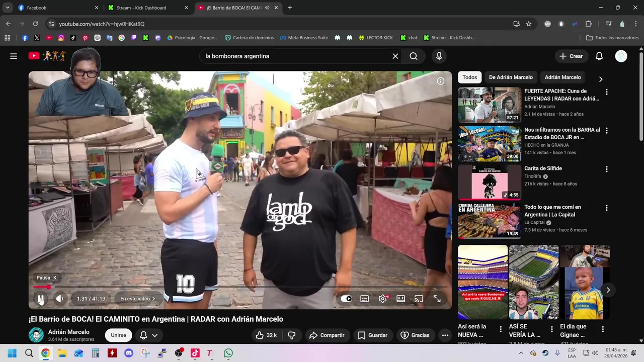Open Chrome extensions puzzle icon
The width and height of the screenshot is (644, 362).
pos(589,24)
